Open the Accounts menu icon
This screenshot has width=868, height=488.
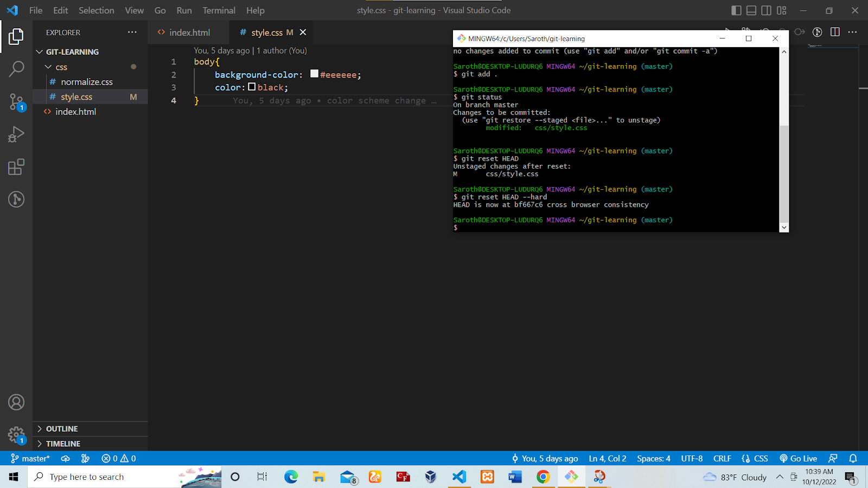point(16,402)
